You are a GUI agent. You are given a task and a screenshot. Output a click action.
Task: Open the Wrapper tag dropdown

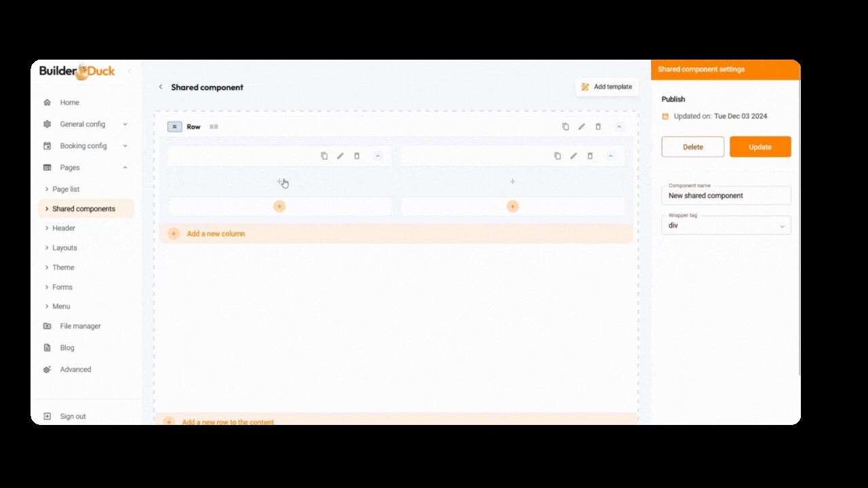(726, 226)
